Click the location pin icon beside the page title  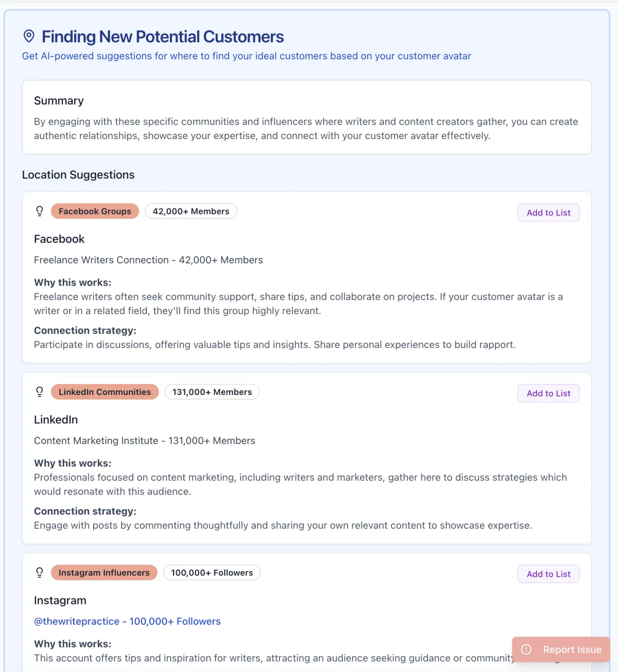[29, 36]
